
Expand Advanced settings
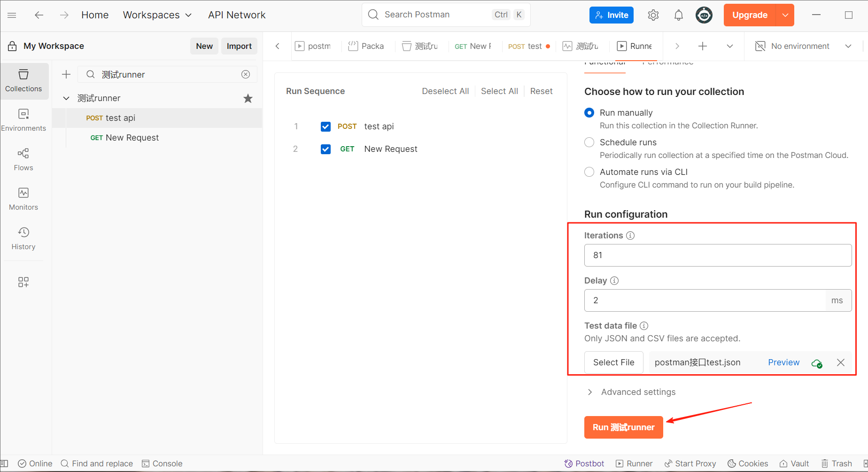(x=632, y=392)
